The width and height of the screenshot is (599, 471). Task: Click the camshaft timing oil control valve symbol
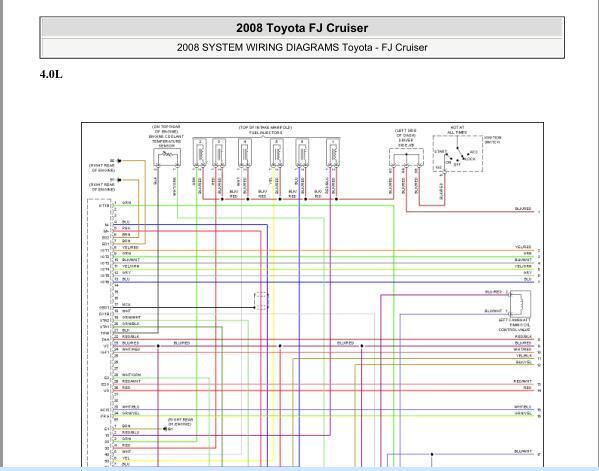[x=520, y=303]
